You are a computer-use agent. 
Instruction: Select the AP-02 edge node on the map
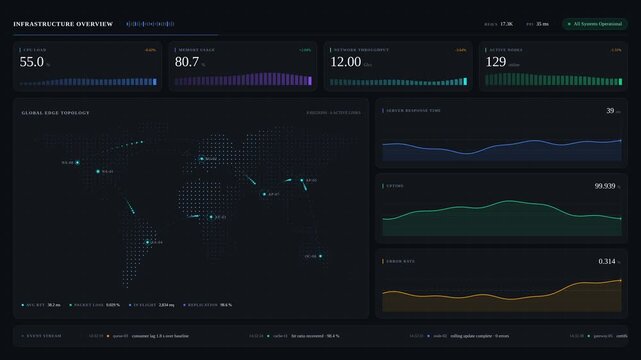click(302, 180)
